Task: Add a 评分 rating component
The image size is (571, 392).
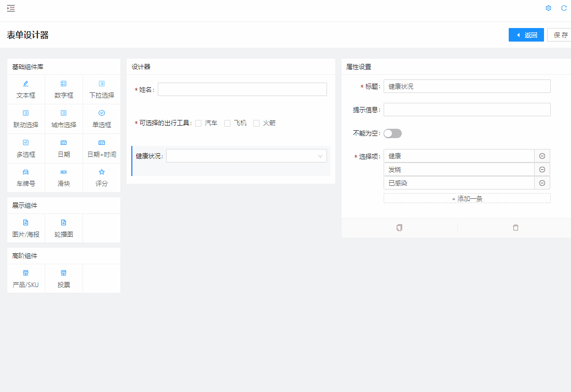Action: (102, 178)
